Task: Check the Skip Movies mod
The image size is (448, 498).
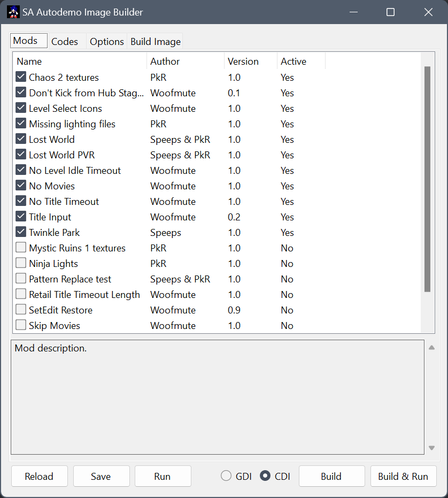Action: click(x=21, y=325)
